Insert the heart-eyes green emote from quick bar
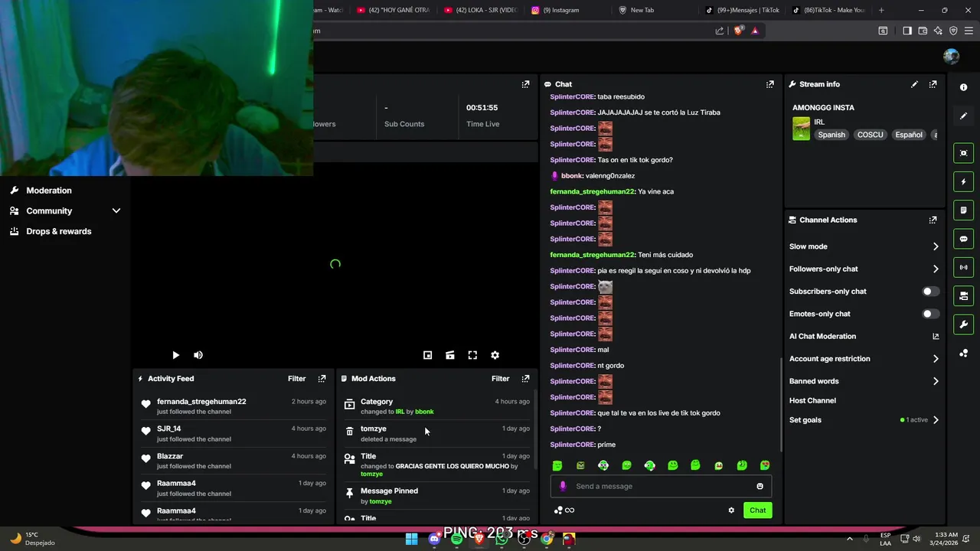The height and width of the screenshot is (551, 980). 764,465
